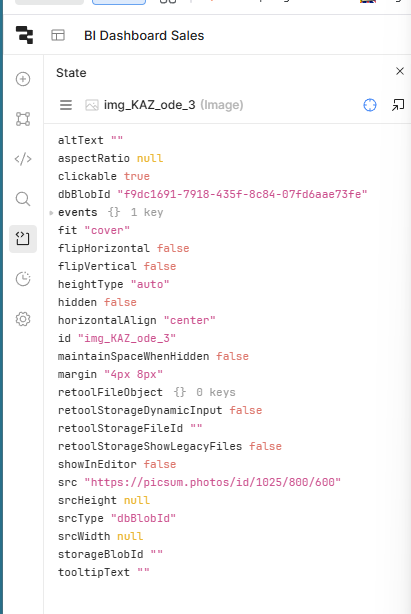Screen dimensions: 411x614
Task: Open the Add component panel
Action: (x=23, y=79)
